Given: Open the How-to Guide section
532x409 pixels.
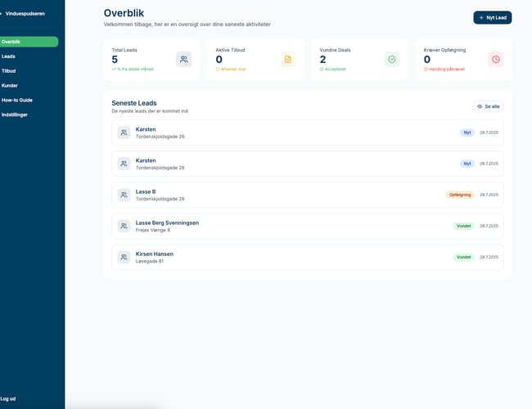Looking at the screenshot, I should [x=17, y=100].
